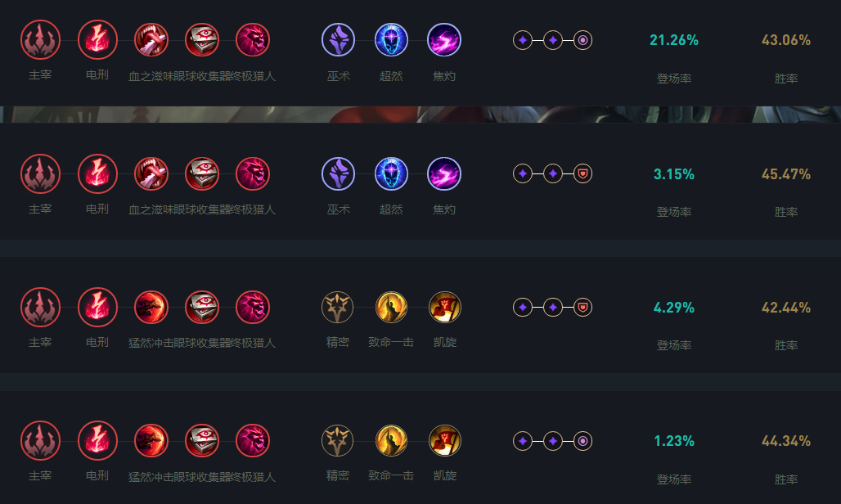Select 猛然冲击 rune icon in 4.29% row

coord(151,307)
